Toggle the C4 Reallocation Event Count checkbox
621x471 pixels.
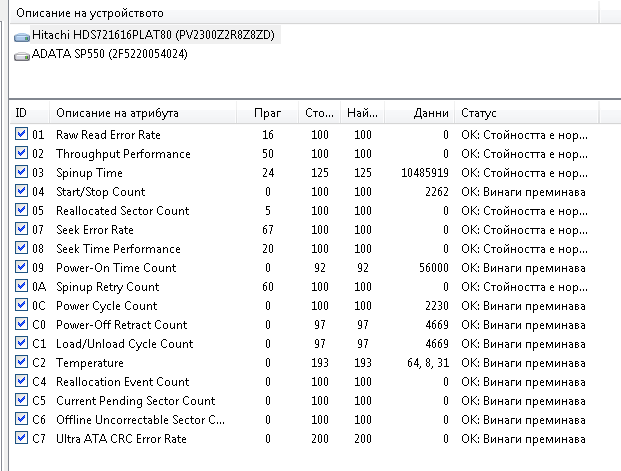[21, 381]
